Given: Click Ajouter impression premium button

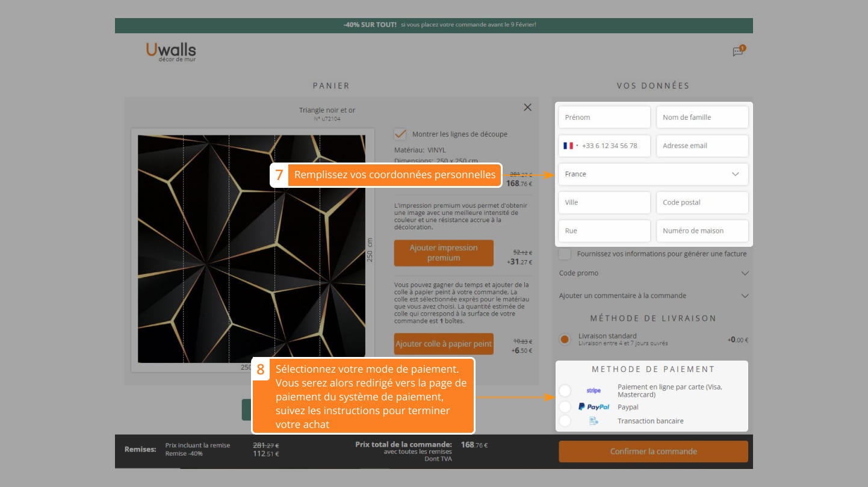Looking at the screenshot, I should click(x=444, y=253).
